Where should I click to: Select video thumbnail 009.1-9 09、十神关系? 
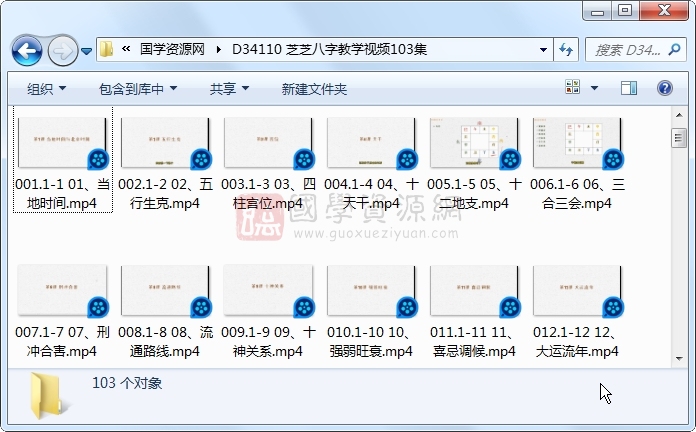269,291
